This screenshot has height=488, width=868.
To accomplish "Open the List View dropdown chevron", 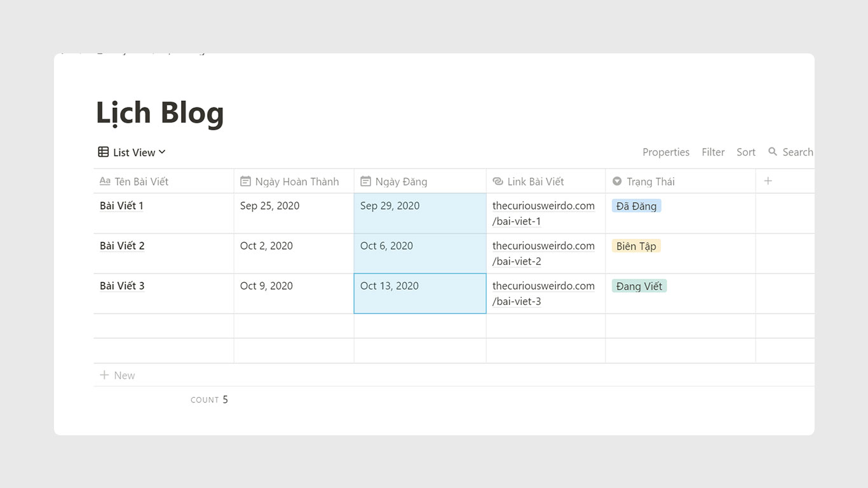I will [162, 152].
